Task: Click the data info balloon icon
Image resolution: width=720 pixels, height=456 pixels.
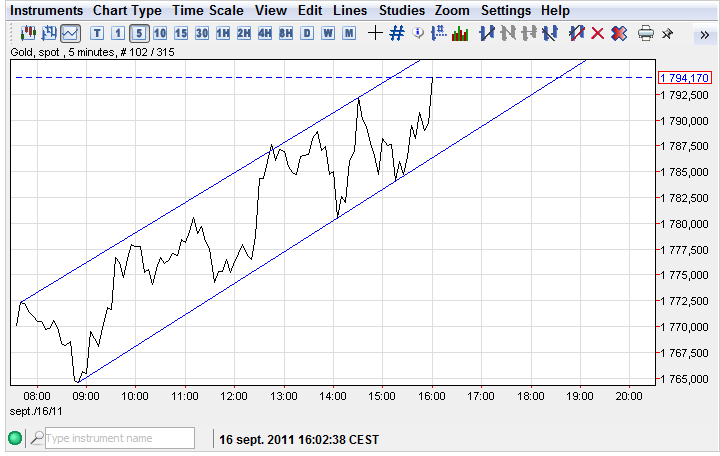Action: coord(418,33)
